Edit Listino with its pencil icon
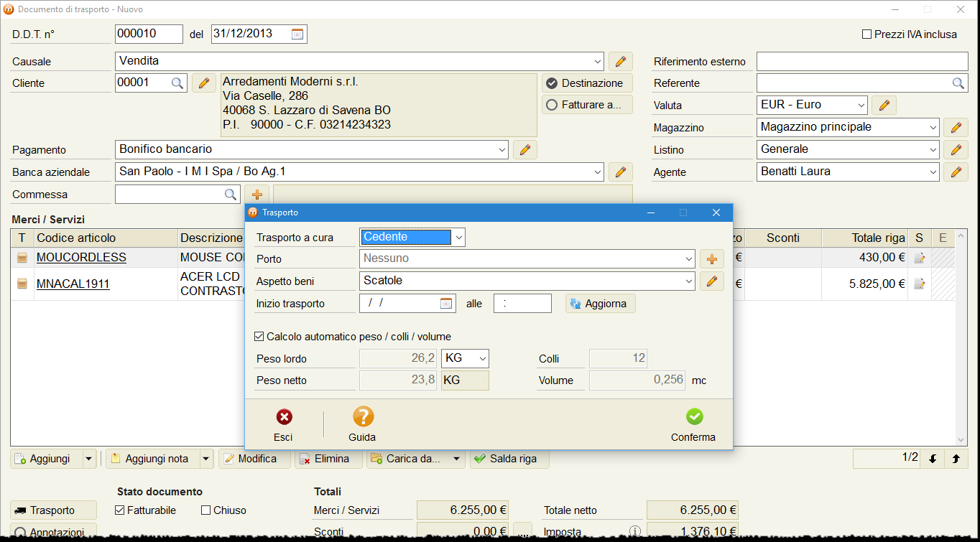The width and height of the screenshot is (980, 542). (x=956, y=150)
